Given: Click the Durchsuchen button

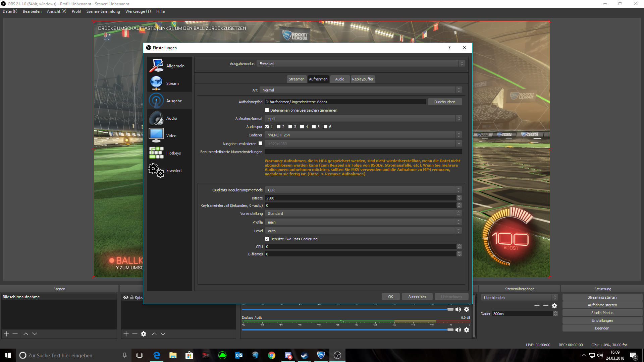Looking at the screenshot, I should (x=444, y=102).
